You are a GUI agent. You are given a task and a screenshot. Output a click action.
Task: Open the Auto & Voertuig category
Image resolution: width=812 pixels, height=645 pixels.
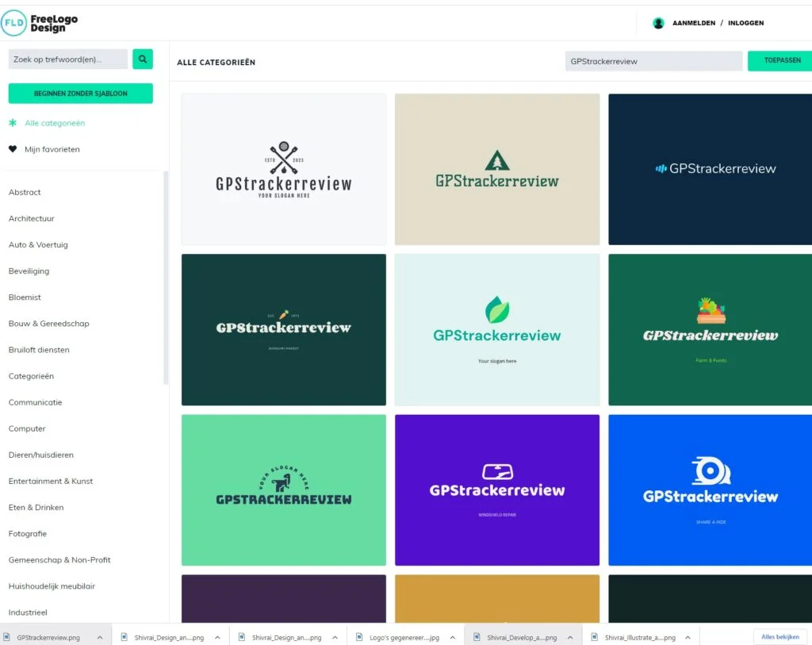pos(36,244)
